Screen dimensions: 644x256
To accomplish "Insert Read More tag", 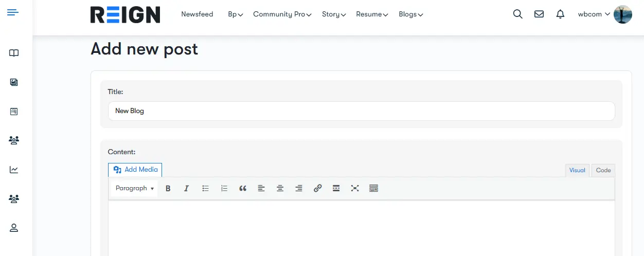I will (x=336, y=189).
